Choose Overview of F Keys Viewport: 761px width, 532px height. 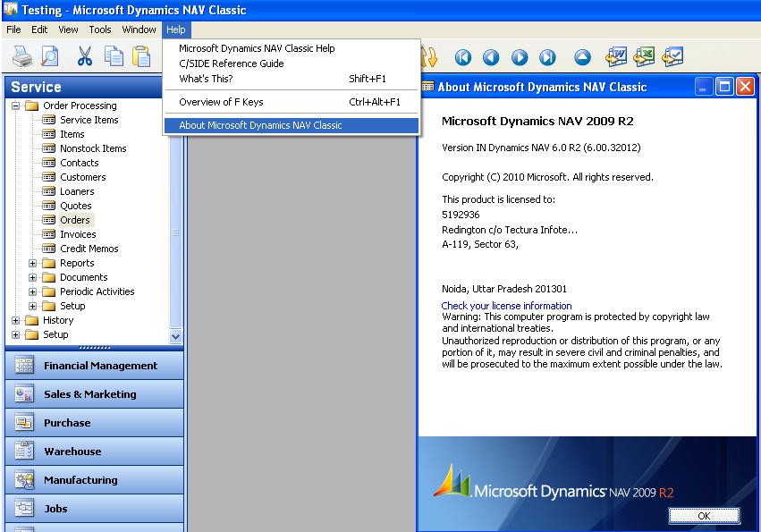coord(292,102)
